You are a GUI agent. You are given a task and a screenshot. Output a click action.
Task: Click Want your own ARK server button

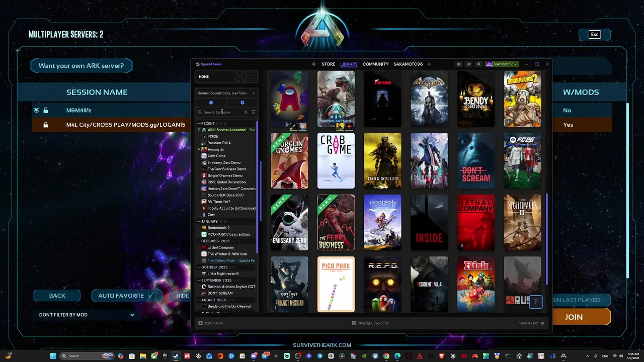click(81, 66)
